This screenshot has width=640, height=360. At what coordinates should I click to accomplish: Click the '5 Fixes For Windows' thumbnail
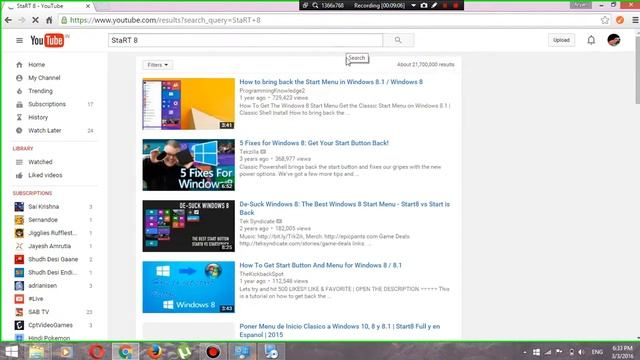coord(189,165)
